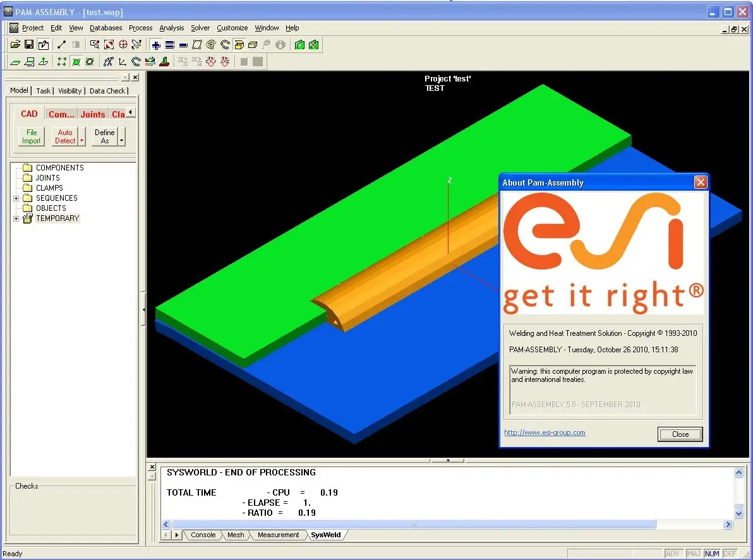Open the Customize menu

click(232, 28)
